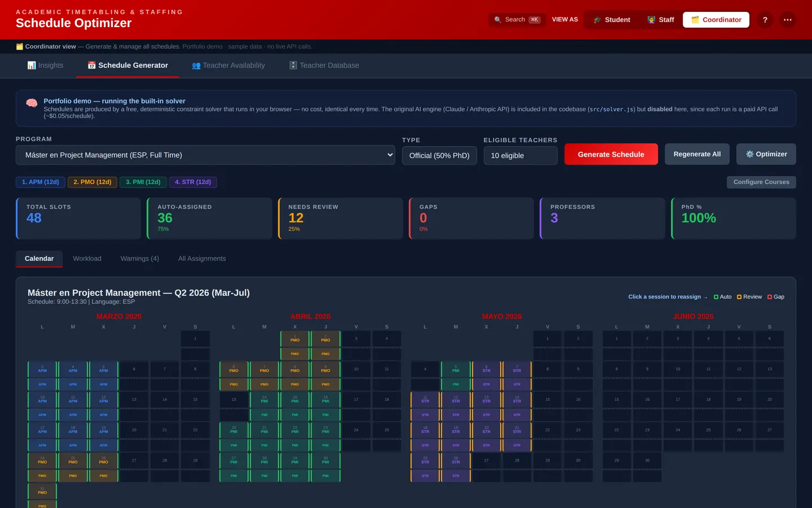
Task: Select the Coordinator view button
Action: pos(716,20)
